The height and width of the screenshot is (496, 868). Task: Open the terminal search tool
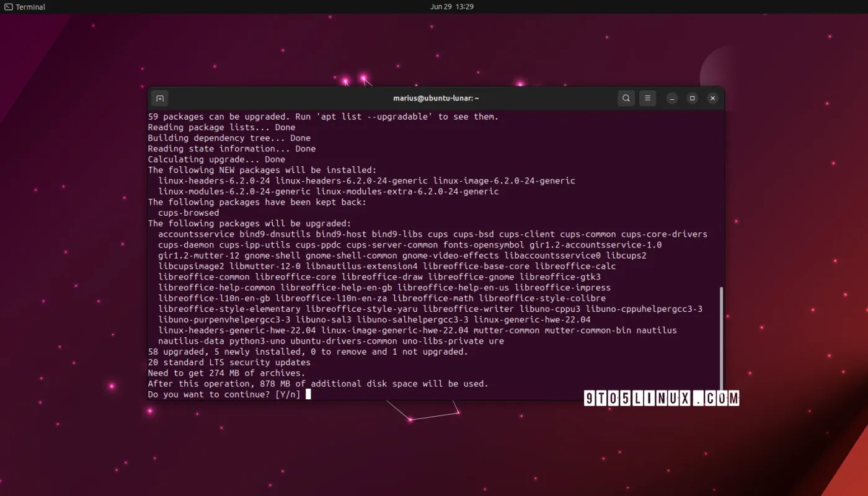(x=626, y=98)
